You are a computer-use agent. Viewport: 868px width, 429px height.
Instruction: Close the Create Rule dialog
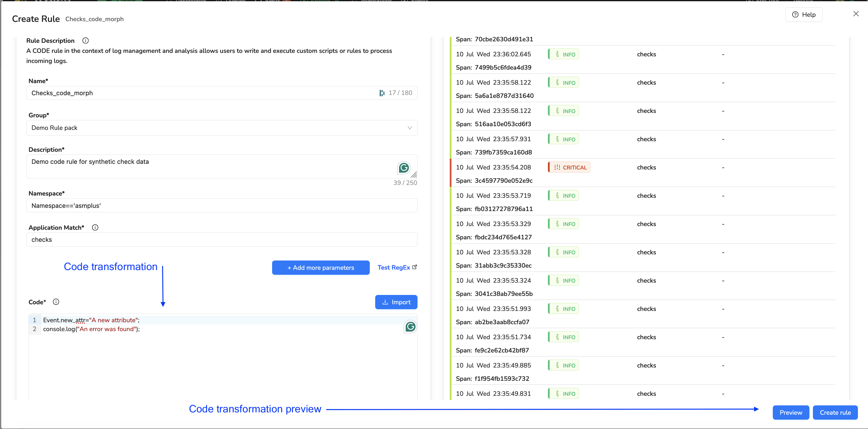point(856,14)
